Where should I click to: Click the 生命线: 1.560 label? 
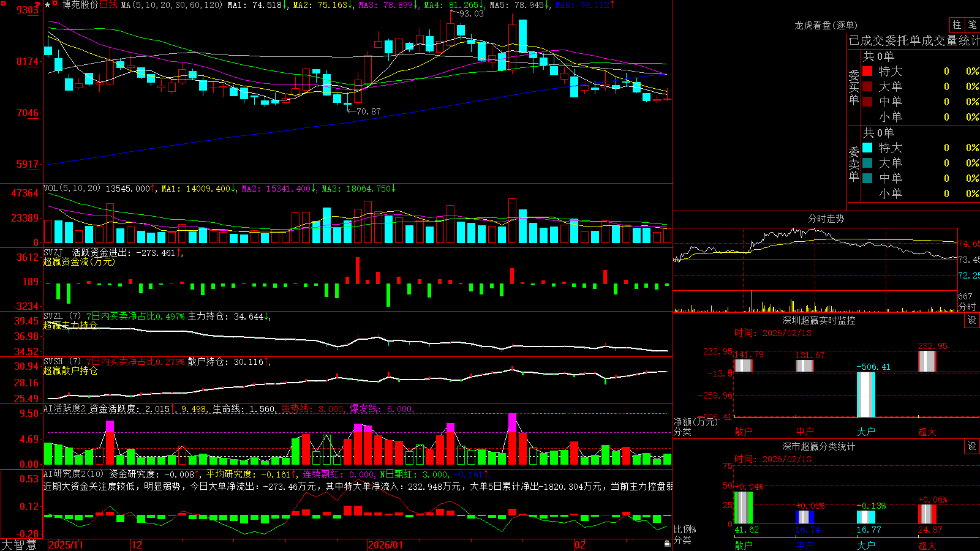coord(244,409)
